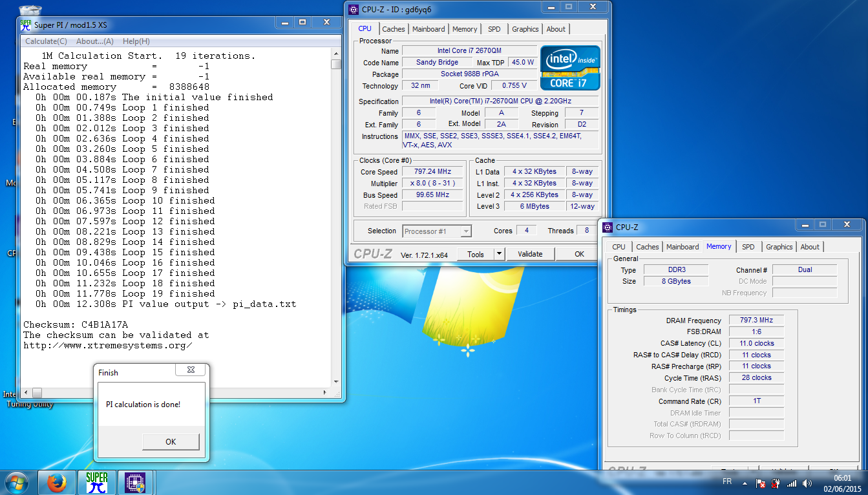Open Action Center flag in tray
Screen dimensions: 868x495
761,483
